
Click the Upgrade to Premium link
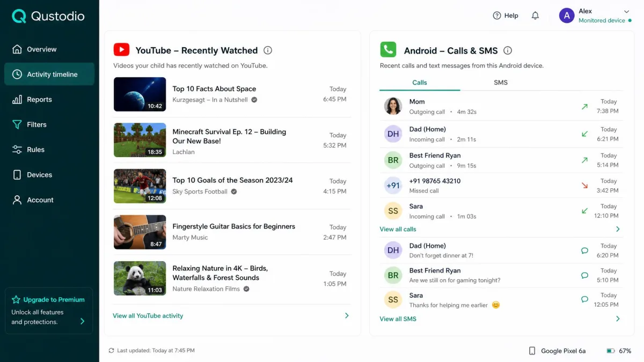coord(54,300)
